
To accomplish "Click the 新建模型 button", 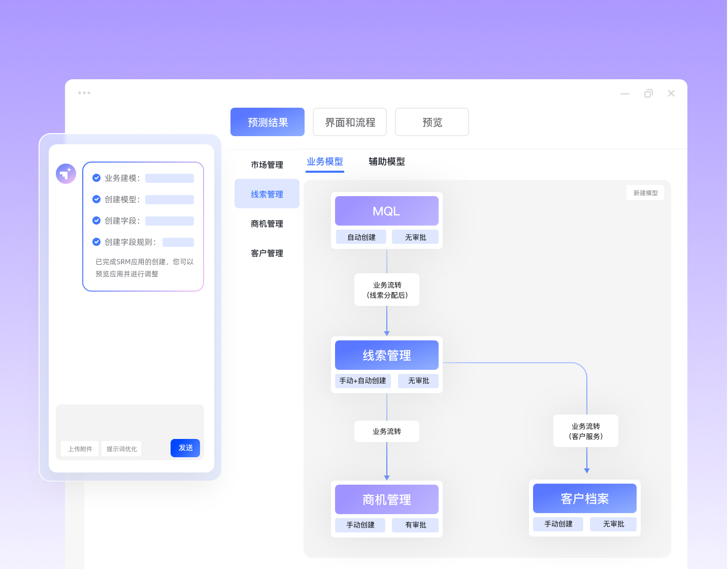I will 645,193.
